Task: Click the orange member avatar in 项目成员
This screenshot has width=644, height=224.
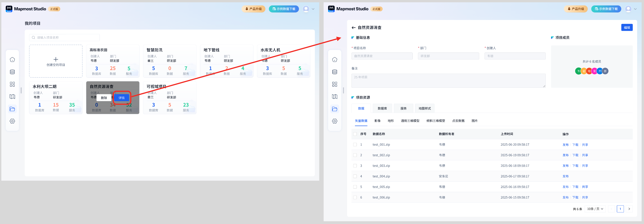Action: [x=584, y=71]
